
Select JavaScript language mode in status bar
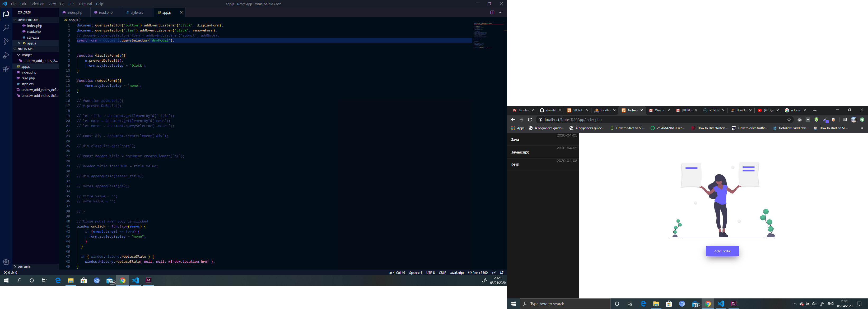[x=457, y=272]
